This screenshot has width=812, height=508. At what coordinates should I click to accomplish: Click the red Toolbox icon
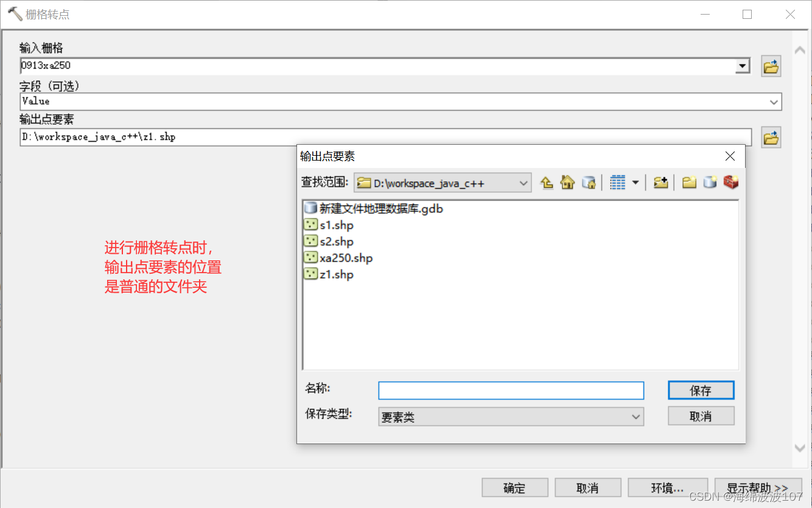730,183
